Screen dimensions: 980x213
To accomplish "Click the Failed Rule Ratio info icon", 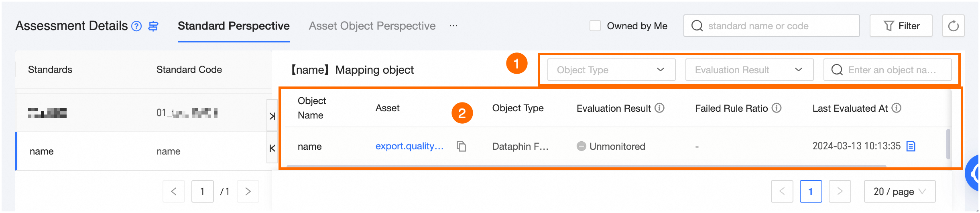I will [777, 108].
